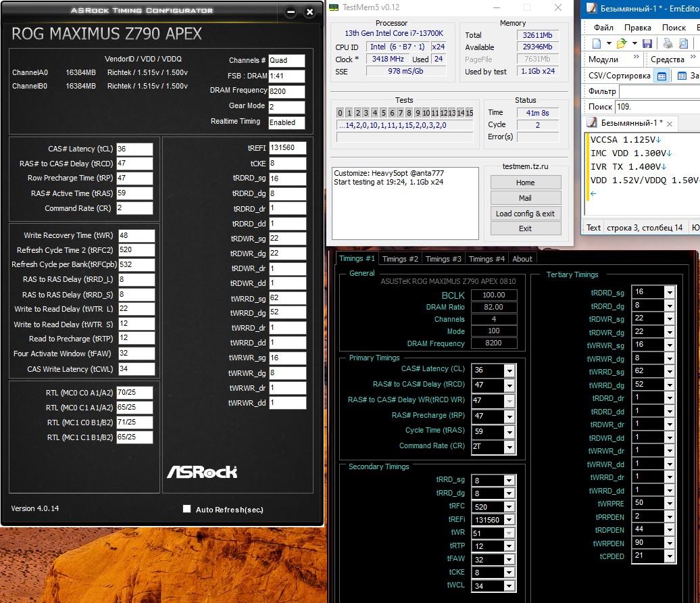700x603 pixels.
Task: Click the Mail button in TestMem5
Action: 526,198
